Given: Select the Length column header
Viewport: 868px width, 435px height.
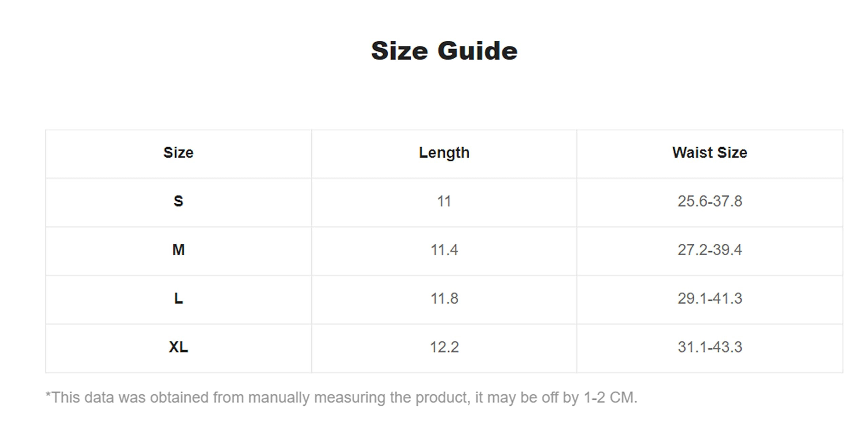Looking at the screenshot, I should pos(444,153).
